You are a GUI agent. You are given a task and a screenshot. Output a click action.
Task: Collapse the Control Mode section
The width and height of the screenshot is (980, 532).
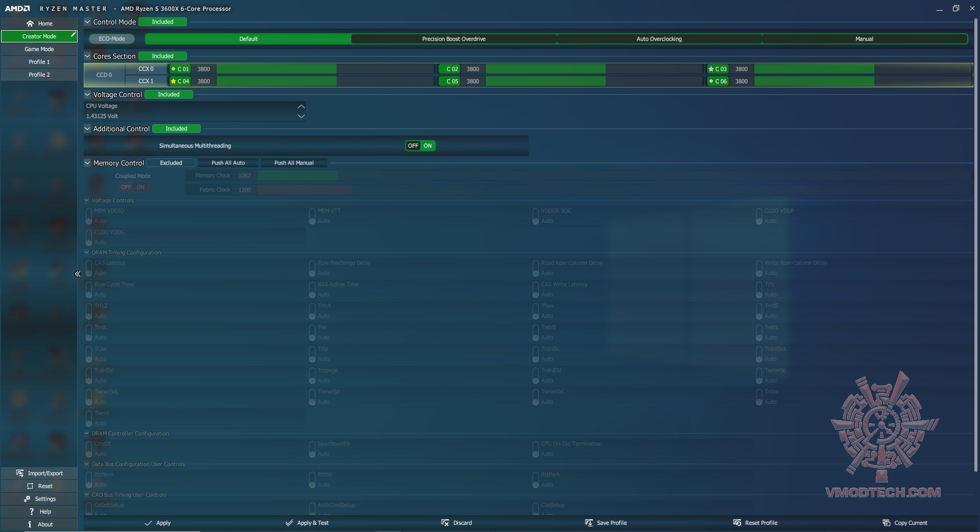point(87,22)
